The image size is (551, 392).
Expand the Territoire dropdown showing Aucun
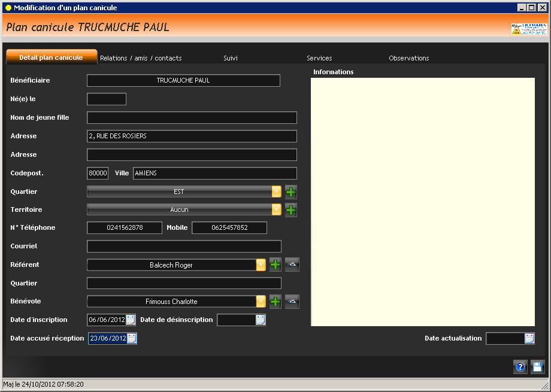coord(276,210)
